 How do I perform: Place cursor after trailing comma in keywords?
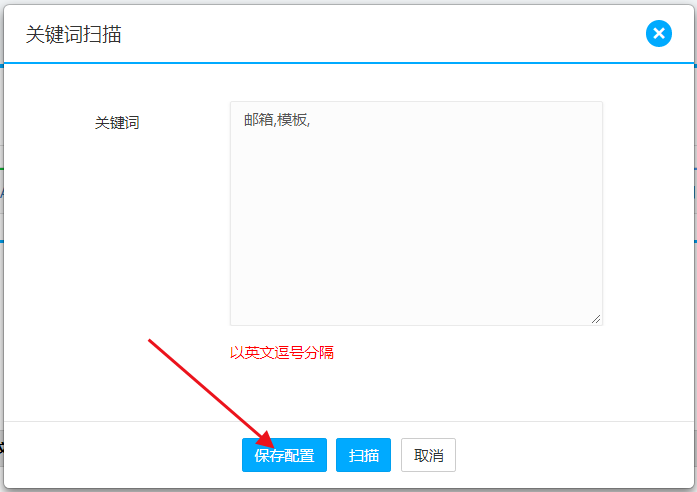click(313, 120)
